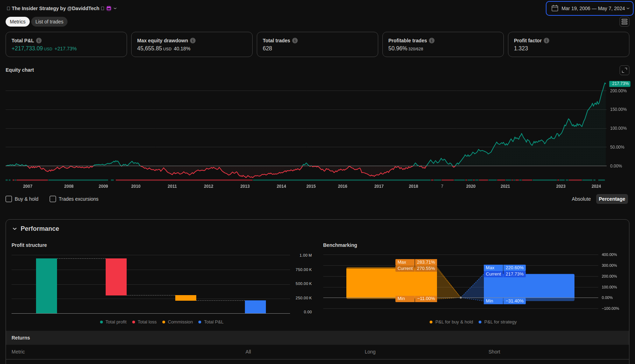Click the info icon next to Profit factor
635x364 pixels.
point(546,41)
